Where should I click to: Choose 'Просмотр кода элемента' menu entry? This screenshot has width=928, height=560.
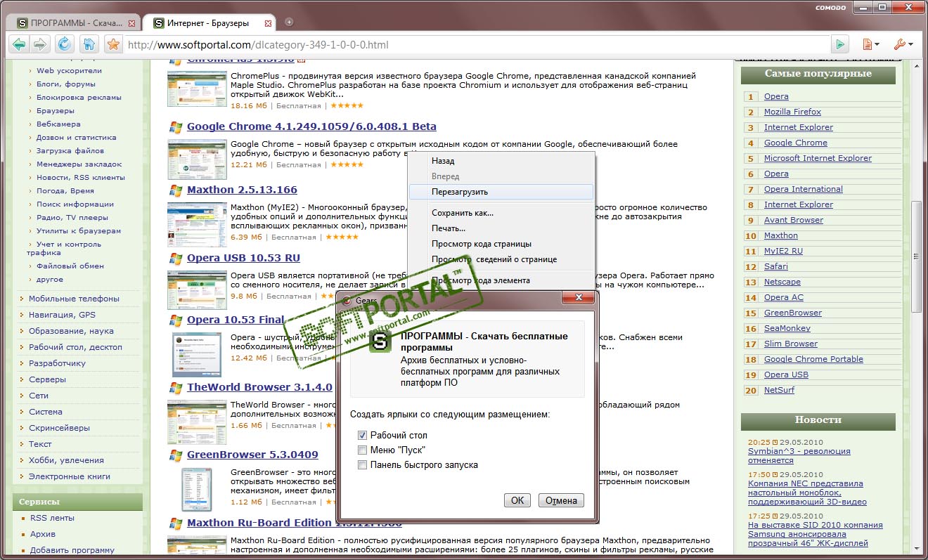(501, 280)
